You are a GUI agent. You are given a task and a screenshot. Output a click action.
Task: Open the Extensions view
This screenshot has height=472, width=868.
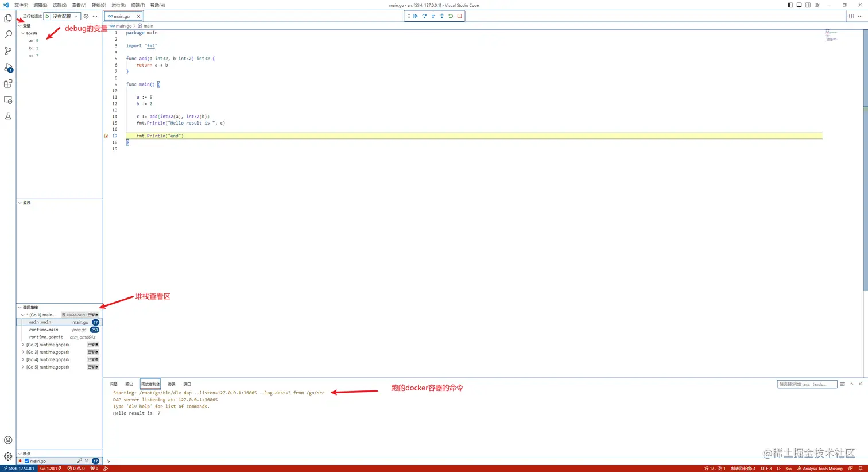point(8,84)
